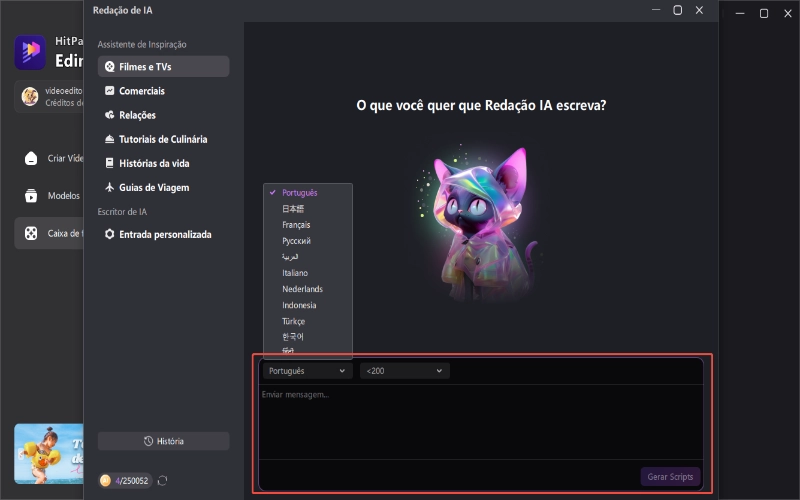Open the História button
This screenshot has height=500, width=800.
tap(163, 441)
